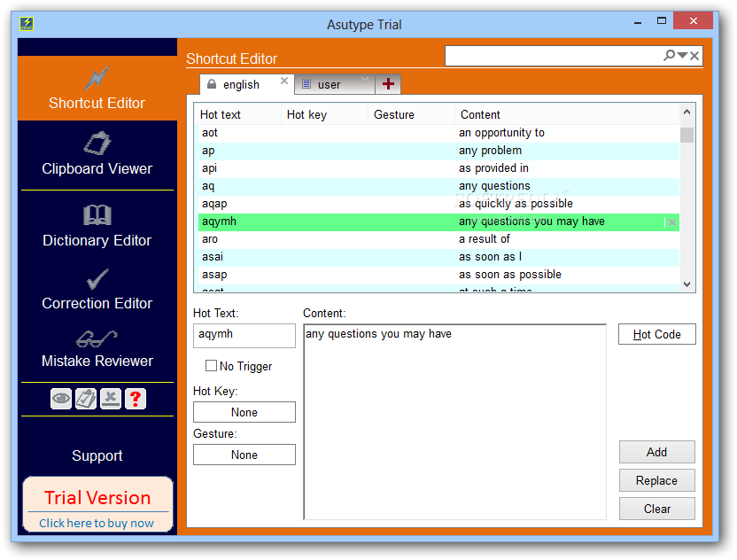The height and width of the screenshot is (560, 737).
Task: Select the 'aq' shortcut row
Action: coord(438,186)
